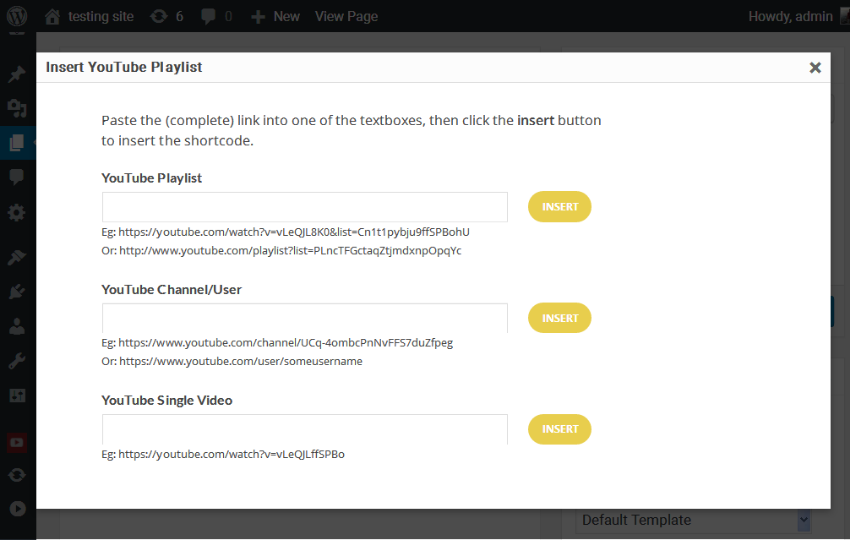
Task: Focus the YouTube Channel/User text box
Action: coord(305,318)
